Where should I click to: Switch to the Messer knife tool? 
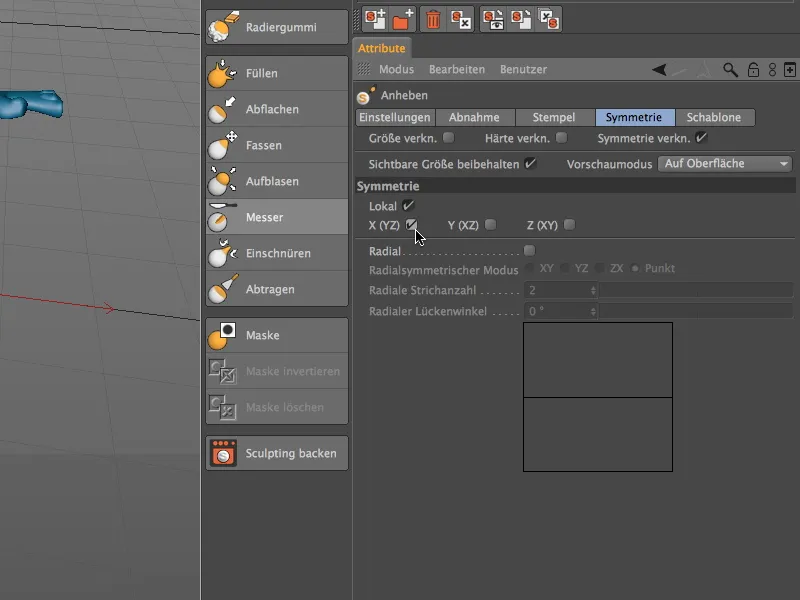click(277, 217)
